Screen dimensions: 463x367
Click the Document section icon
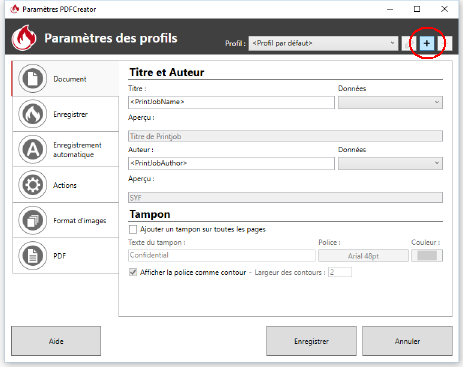click(x=33, y=79)
